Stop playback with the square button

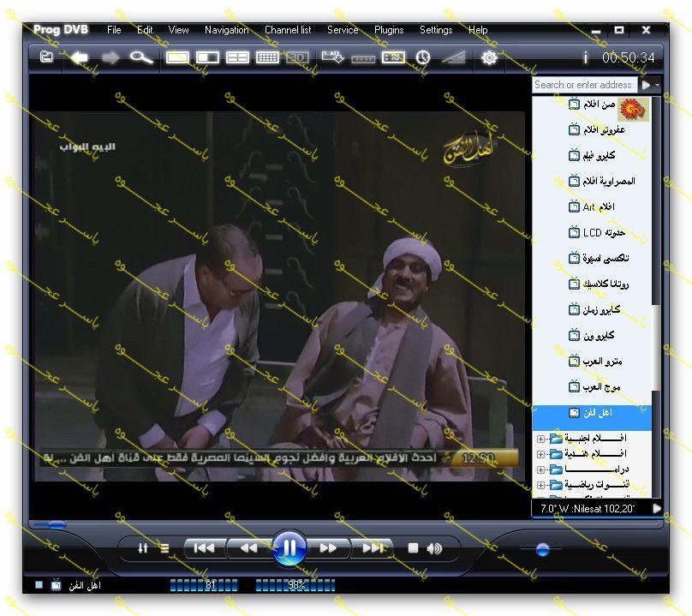point(413,548)
